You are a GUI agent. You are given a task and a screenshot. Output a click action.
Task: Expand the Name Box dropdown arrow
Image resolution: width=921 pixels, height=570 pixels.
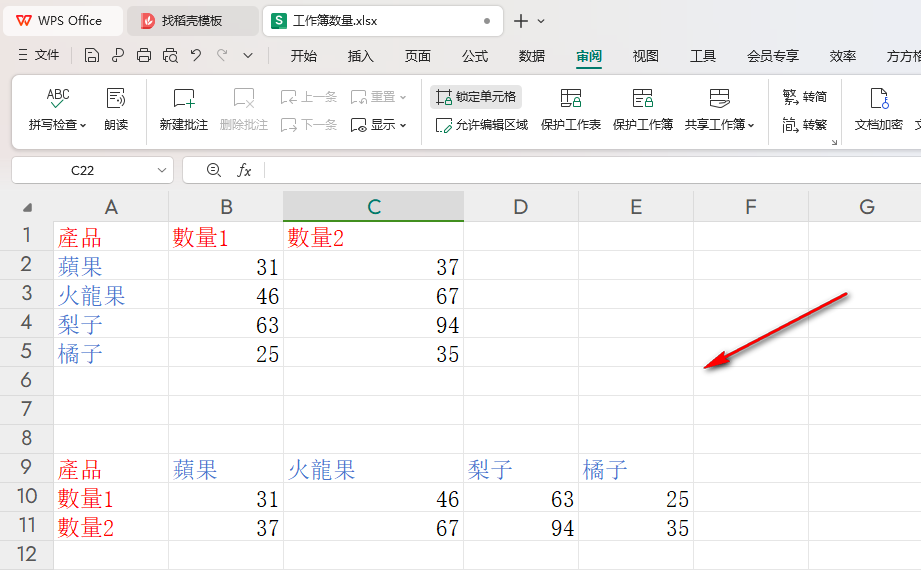click(162, 170)
